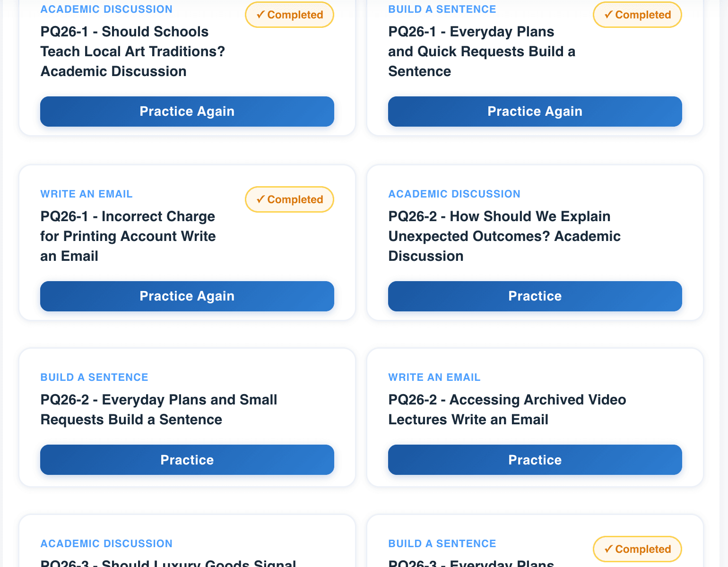Click Practice Again for Local Art Traditions discussion
The image size is (728, 567).
[x=187, y=112]
